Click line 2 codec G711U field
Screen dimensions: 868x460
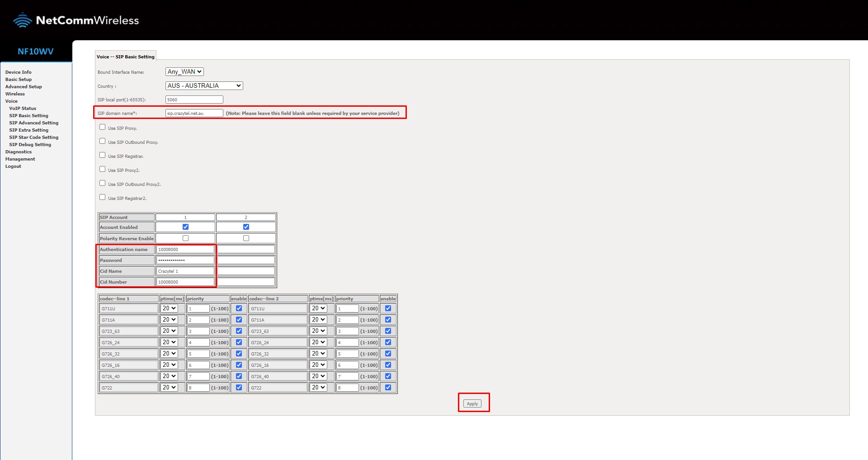[x=278, y=308]
